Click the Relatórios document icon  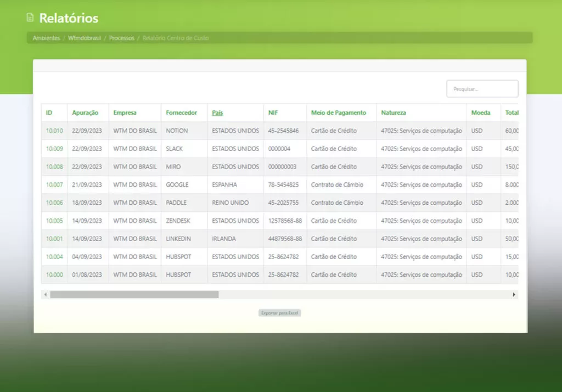[30, 17]
